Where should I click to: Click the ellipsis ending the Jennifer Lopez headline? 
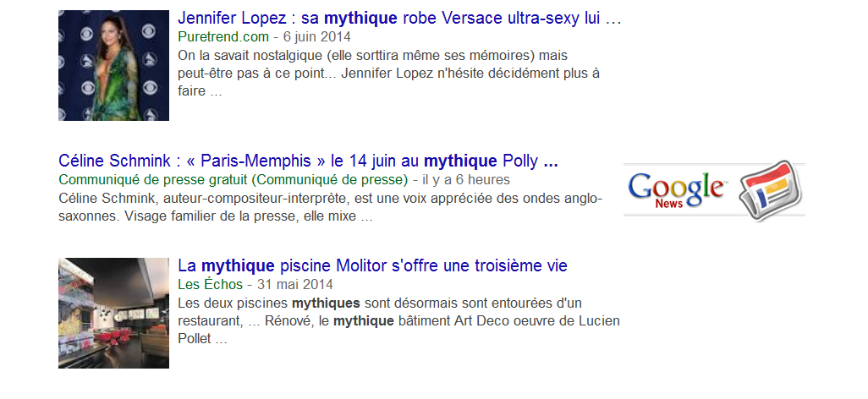coord(614,19)
